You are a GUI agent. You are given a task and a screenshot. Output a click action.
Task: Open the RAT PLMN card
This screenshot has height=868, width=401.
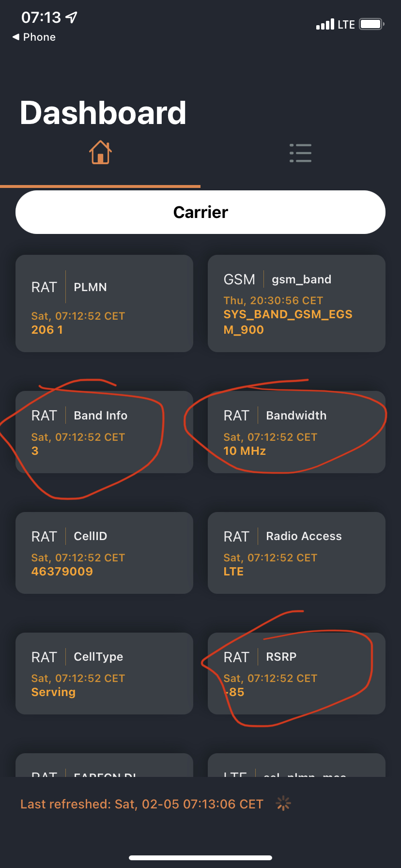pyautogui.click(x=104, y=304)
